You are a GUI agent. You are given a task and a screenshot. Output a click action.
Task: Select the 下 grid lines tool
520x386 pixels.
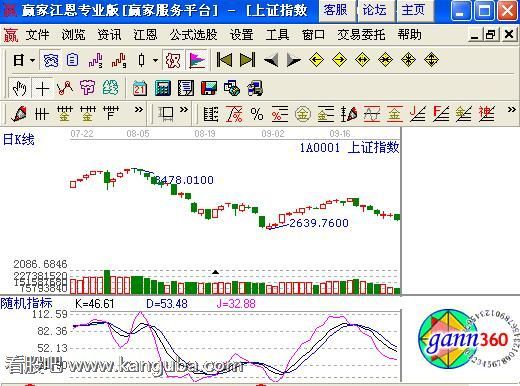coord(111,114)
